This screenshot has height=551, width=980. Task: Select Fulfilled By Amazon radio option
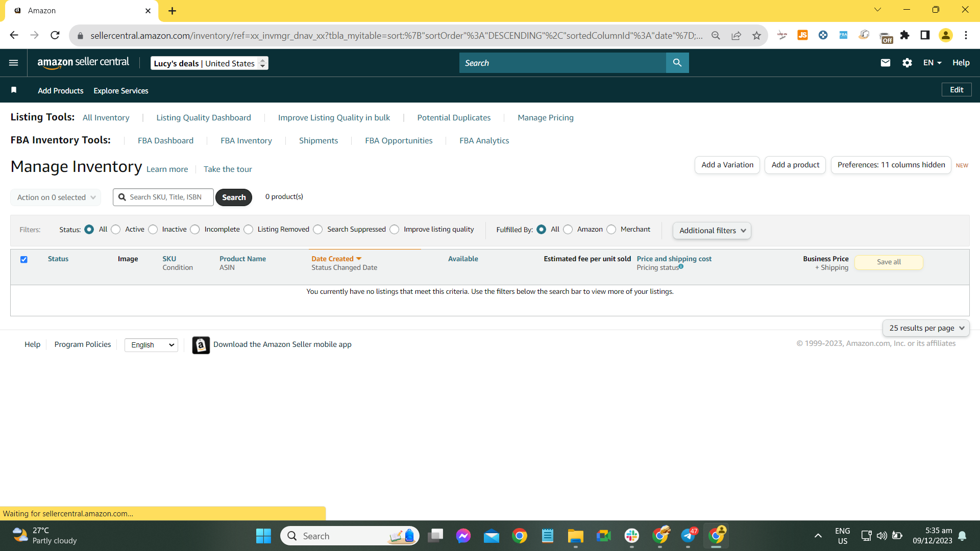pos(568,230)
